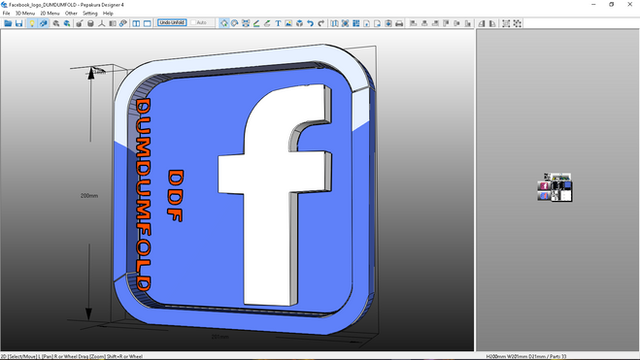Toggle the light bulb lighting icon
Viewport: 640px width, 360px height.
click(32, 23)
